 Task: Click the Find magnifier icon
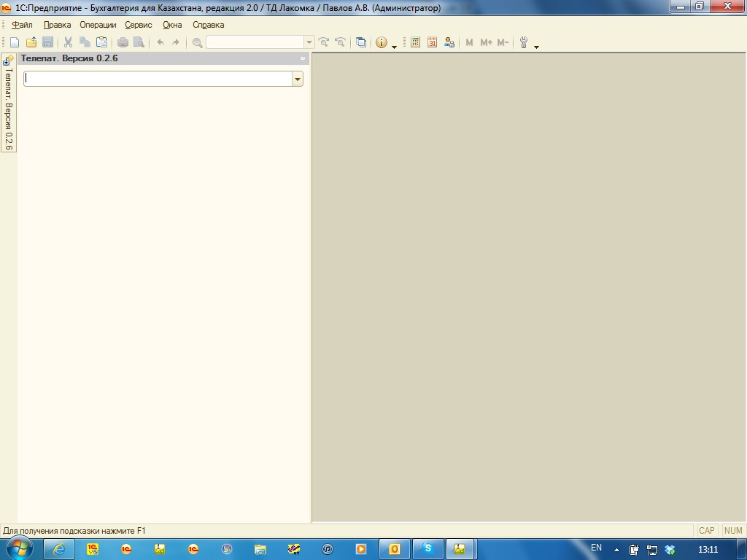tap(197, 43)
